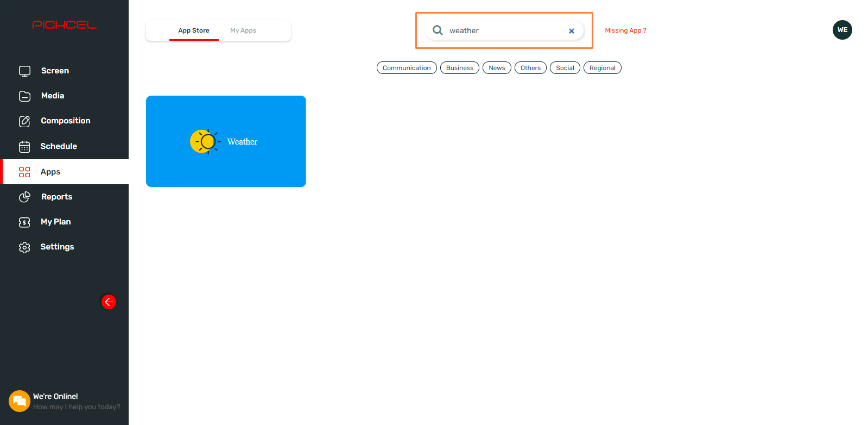Click the We're Online! chat text
This screenshot has height=425, width=868.
pyautogui.click(x=55, y=396)
